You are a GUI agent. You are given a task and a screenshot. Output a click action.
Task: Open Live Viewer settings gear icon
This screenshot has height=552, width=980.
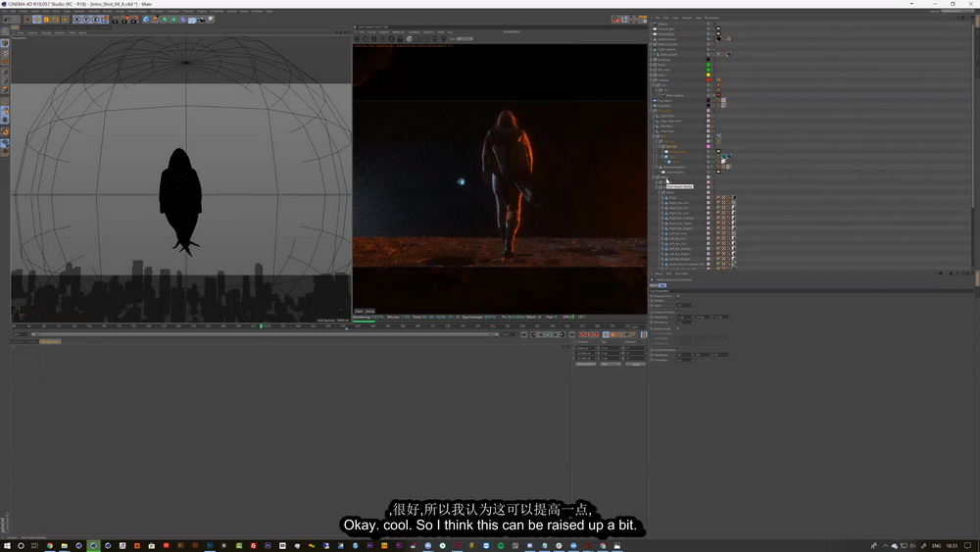[x=392, y=39]
